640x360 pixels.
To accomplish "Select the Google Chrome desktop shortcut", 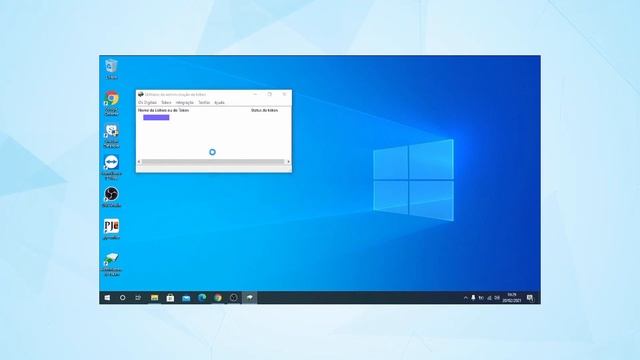I will 111,103.
